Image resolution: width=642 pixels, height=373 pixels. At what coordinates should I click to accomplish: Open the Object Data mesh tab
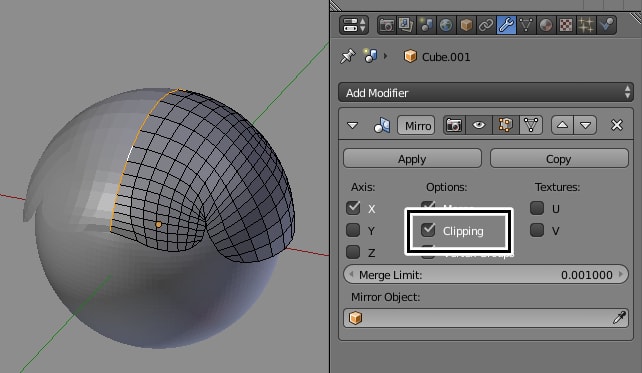tap(526, 25)
